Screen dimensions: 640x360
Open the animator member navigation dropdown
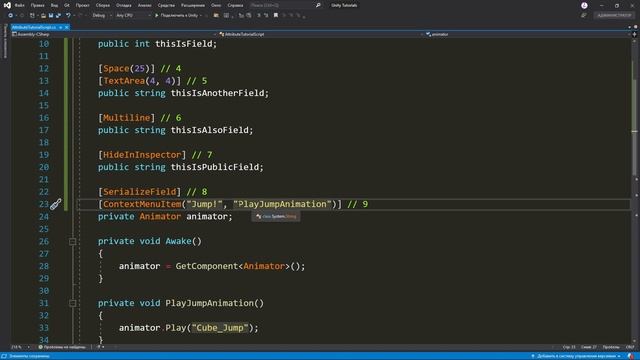[x=527, y=34]
